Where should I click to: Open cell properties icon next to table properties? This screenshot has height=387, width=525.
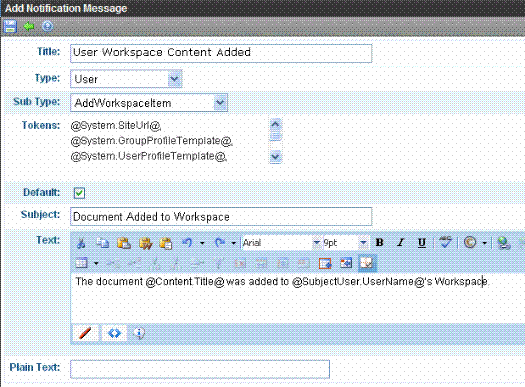click(346, 263)
